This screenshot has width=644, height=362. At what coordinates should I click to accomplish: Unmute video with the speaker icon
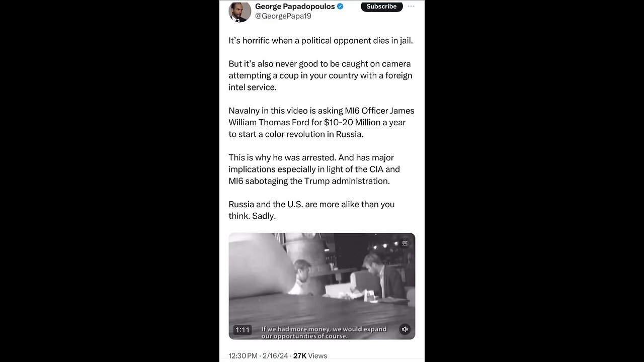coord(405,330)
